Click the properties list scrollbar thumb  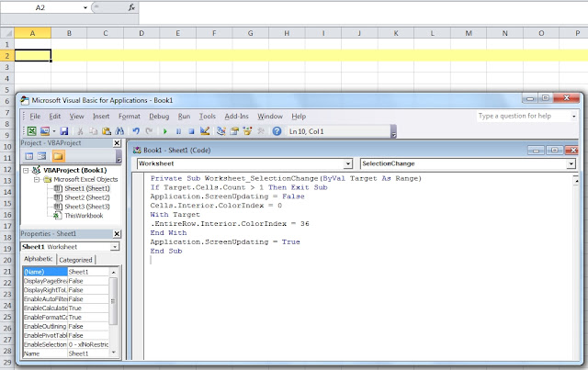(x=113, y=300)
